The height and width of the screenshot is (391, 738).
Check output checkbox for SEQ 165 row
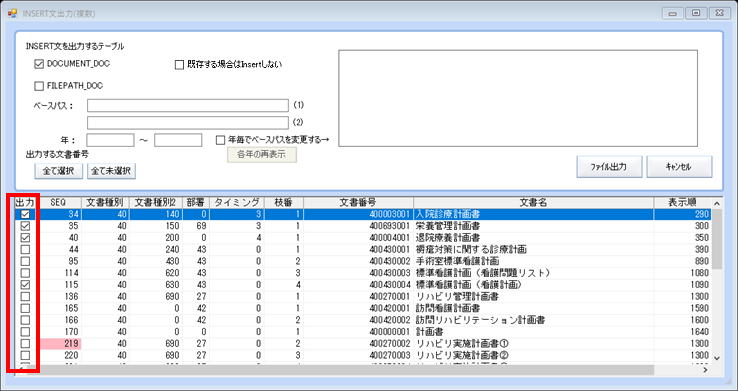(x=25, y=308)
